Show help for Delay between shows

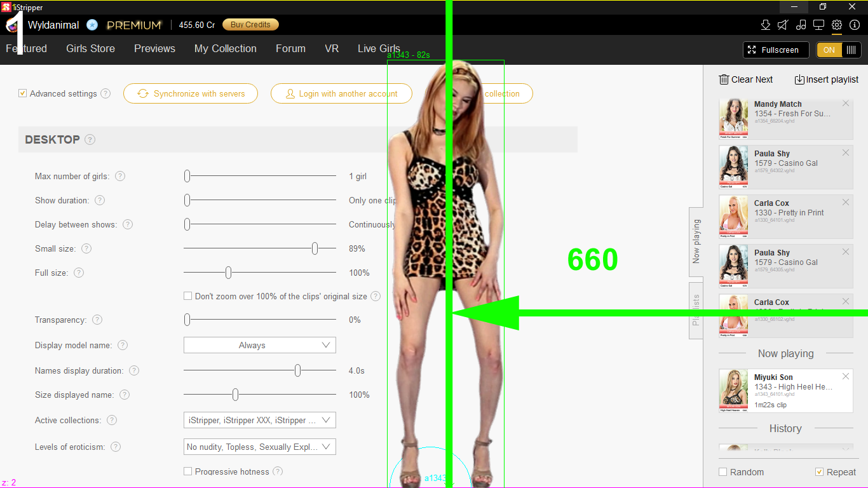pos(128,224)
